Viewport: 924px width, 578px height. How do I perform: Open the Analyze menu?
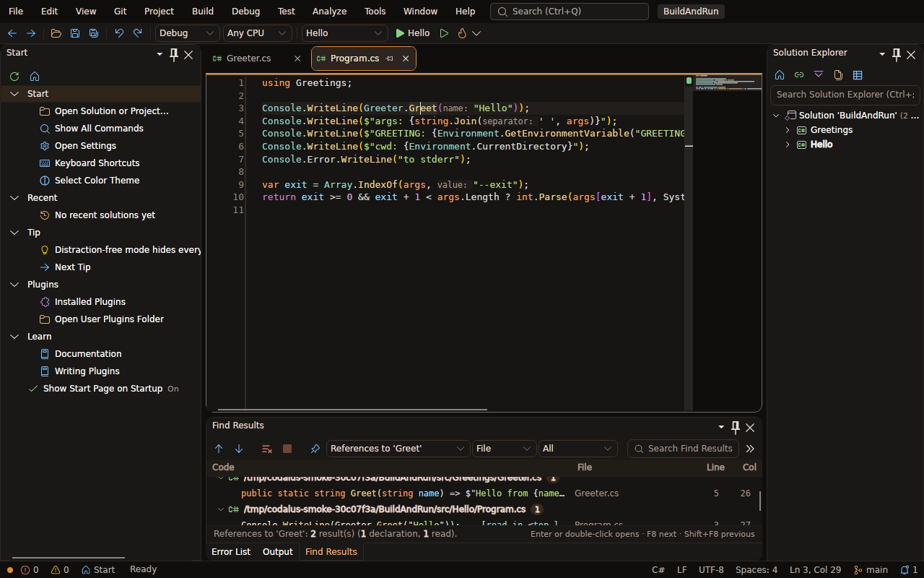[x=329, y=12]
